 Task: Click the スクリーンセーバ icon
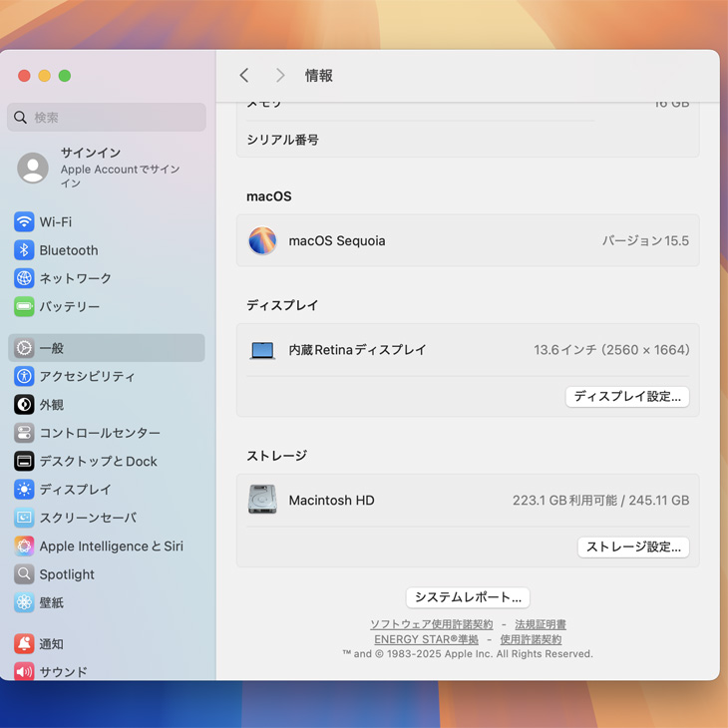[24, 518]
